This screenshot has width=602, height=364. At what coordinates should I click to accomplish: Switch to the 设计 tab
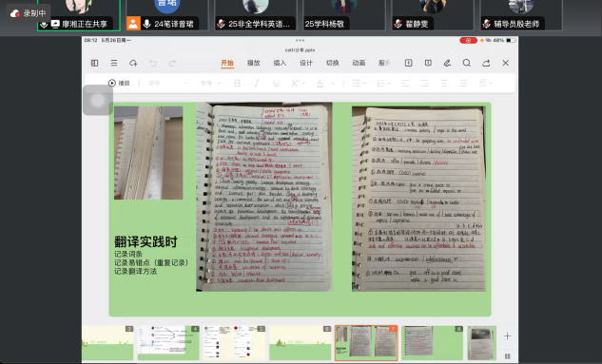pos(306,63)
